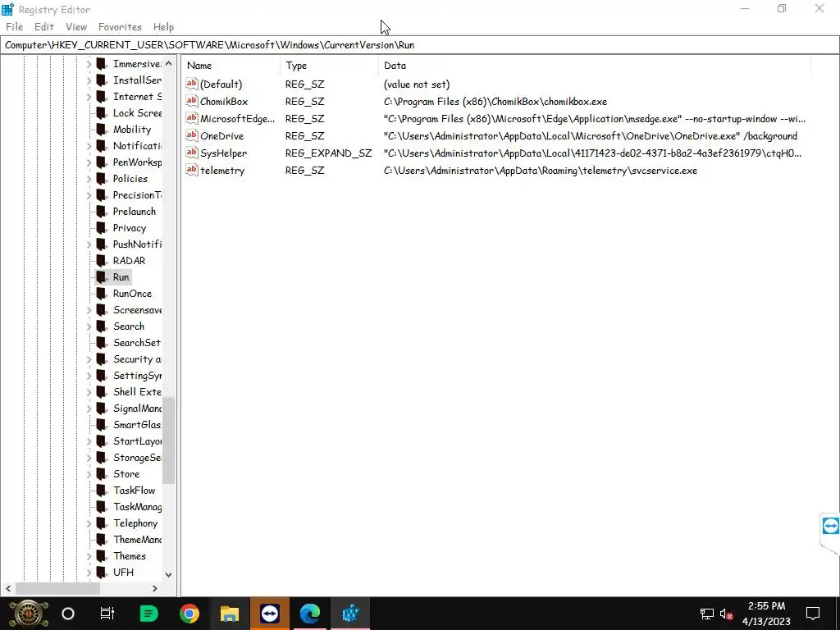The image size is (840, 630).
Task: Click the Privacy key folder icon
Action: pos(102,228)
